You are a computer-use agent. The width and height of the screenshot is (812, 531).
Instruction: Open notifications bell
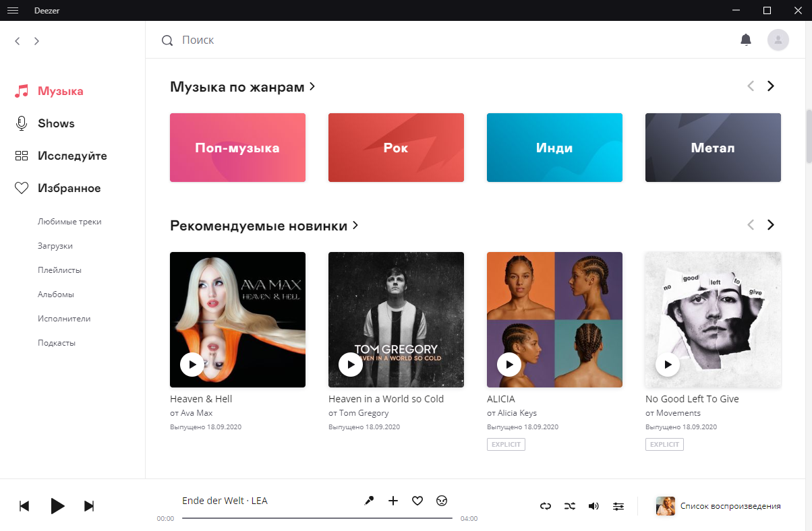[x=746, y=40]
